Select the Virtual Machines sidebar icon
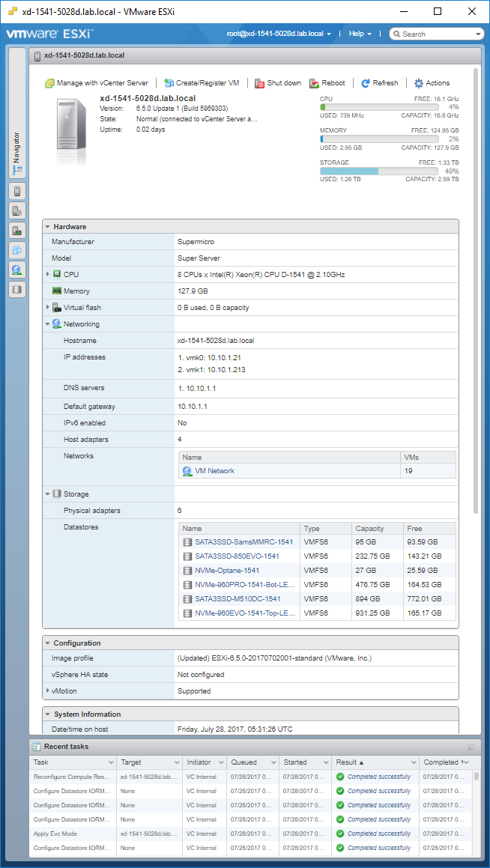 tap(17, 250)
